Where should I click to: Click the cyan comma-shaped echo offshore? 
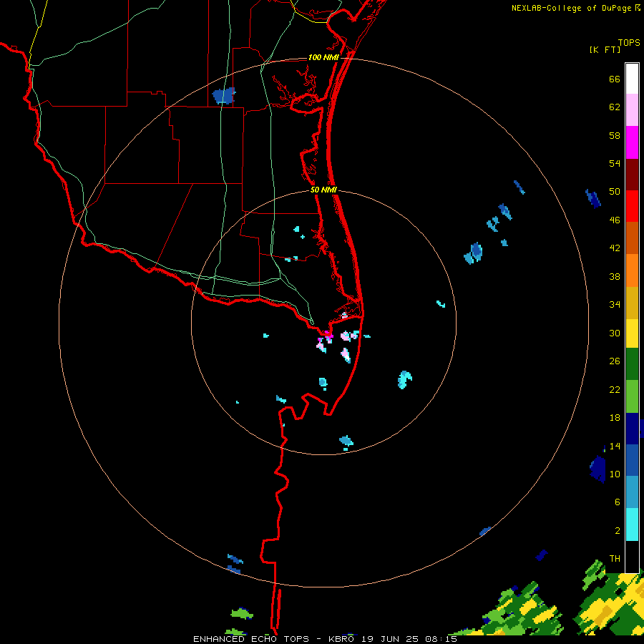click(404, 379)
